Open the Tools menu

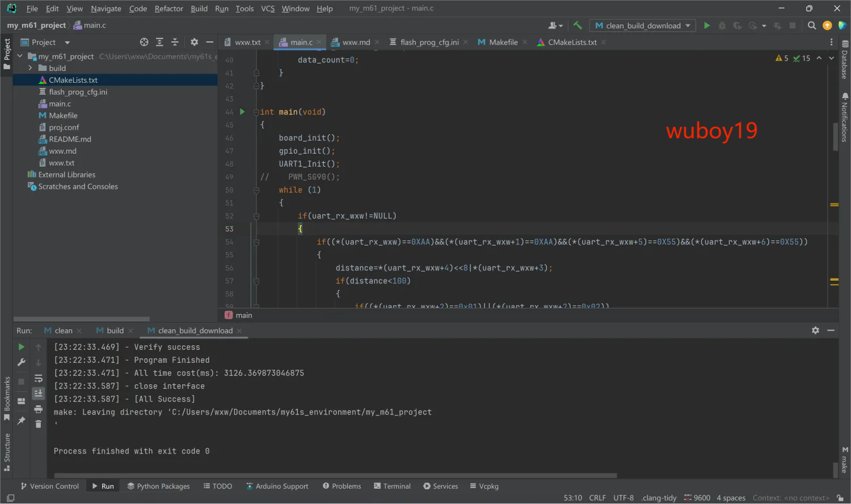pyautogui.click(x=245, y=9)
